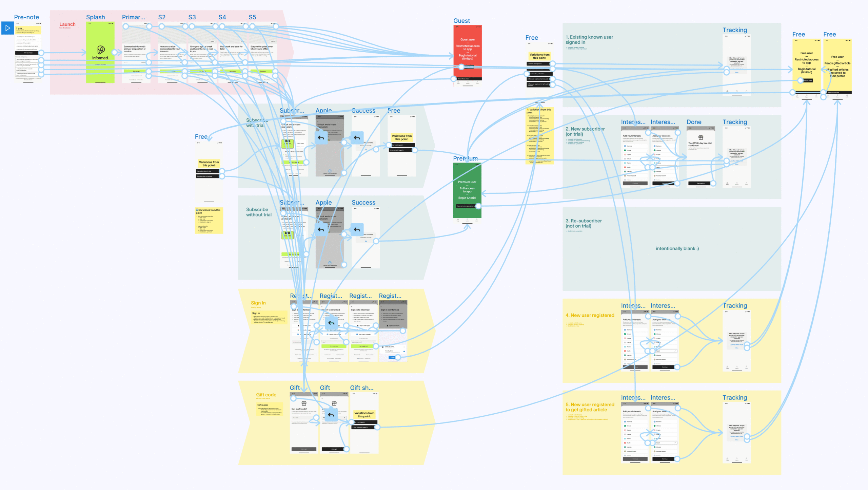Click back arrow on Success frame, without-trial row
The height and width of the screenshot is (490, 868).
(x=357, y=230)
